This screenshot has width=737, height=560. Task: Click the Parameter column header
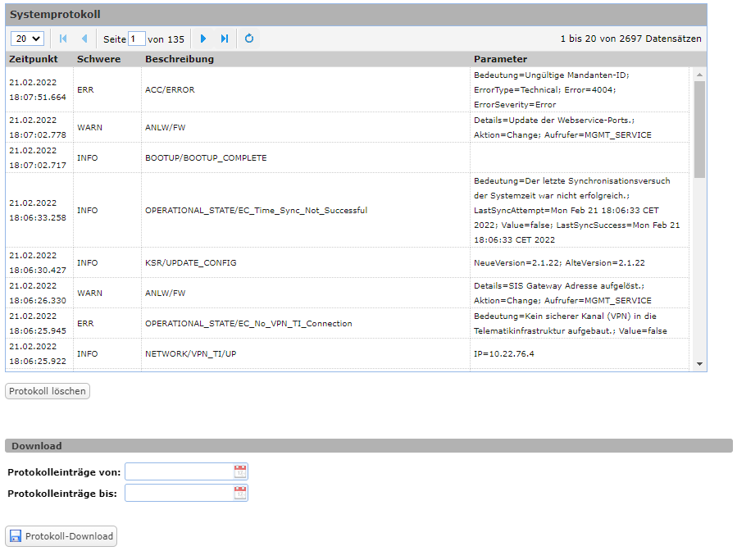pos(500,59)
